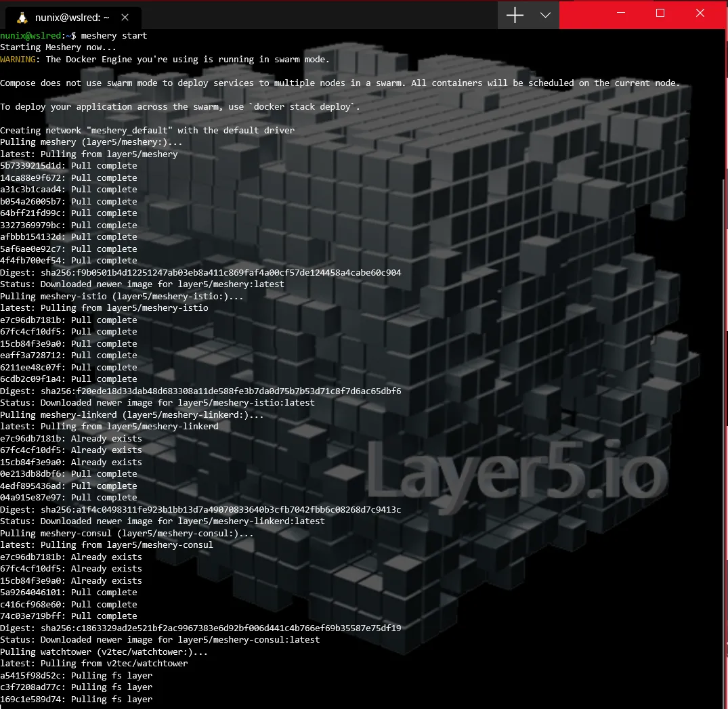Click the last line '169c1e589d74: Pulling fs layer'

(76, 699)
